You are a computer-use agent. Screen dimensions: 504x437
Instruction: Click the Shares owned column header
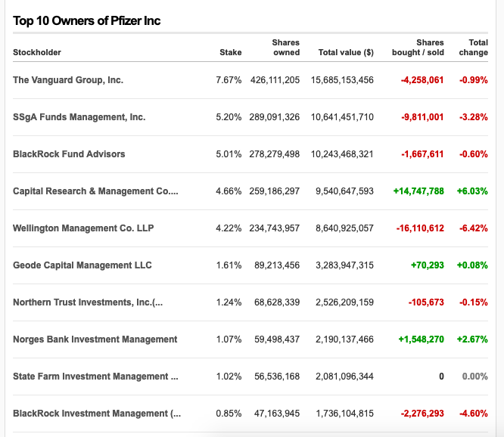286,48
